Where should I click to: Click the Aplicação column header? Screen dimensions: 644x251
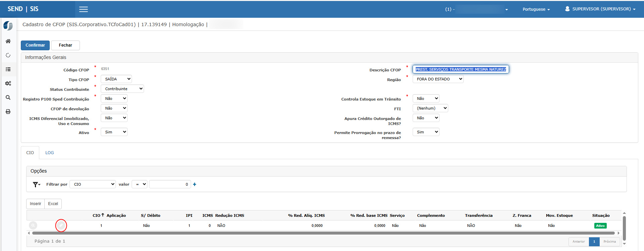pos(116,215)
